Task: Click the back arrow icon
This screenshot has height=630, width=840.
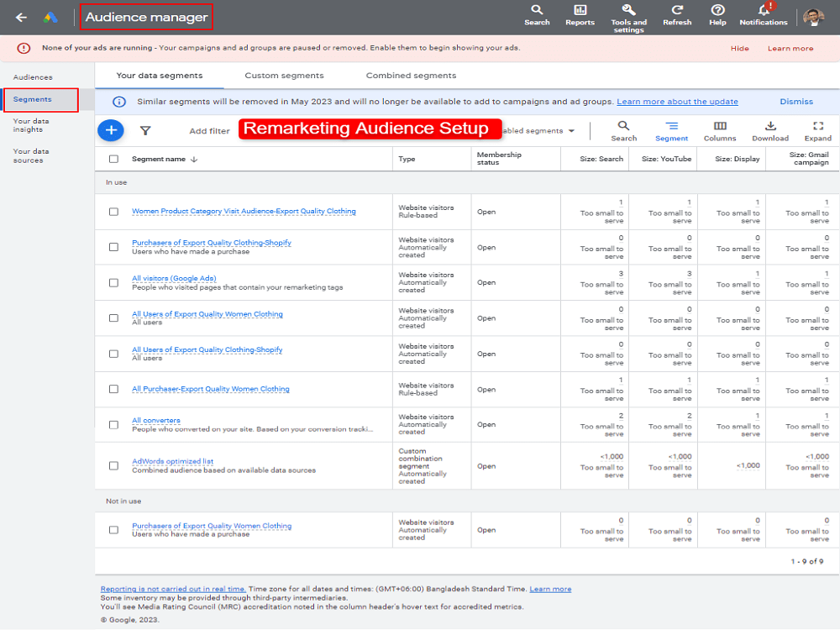Action: point(21,17)
